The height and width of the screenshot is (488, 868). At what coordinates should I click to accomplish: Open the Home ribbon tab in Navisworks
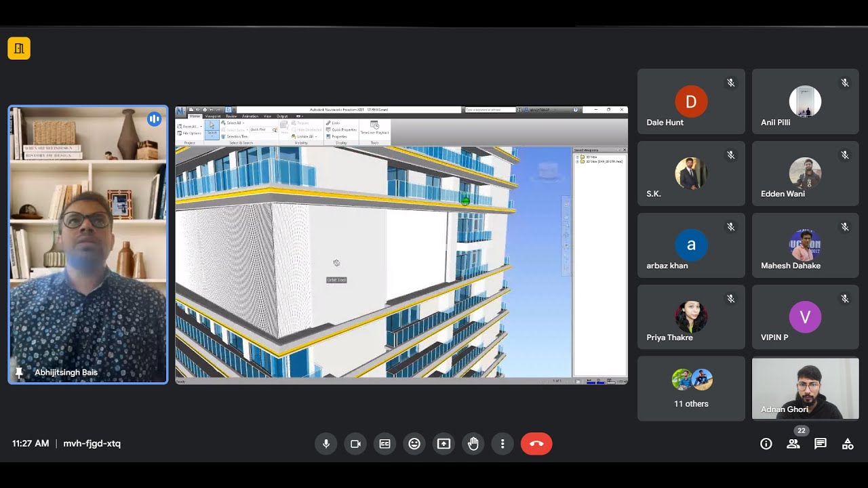pos(195,116)
